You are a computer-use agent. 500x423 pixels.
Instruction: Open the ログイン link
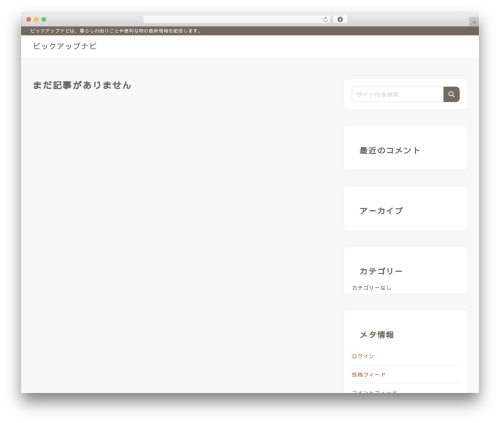click(x=363, y=356)
